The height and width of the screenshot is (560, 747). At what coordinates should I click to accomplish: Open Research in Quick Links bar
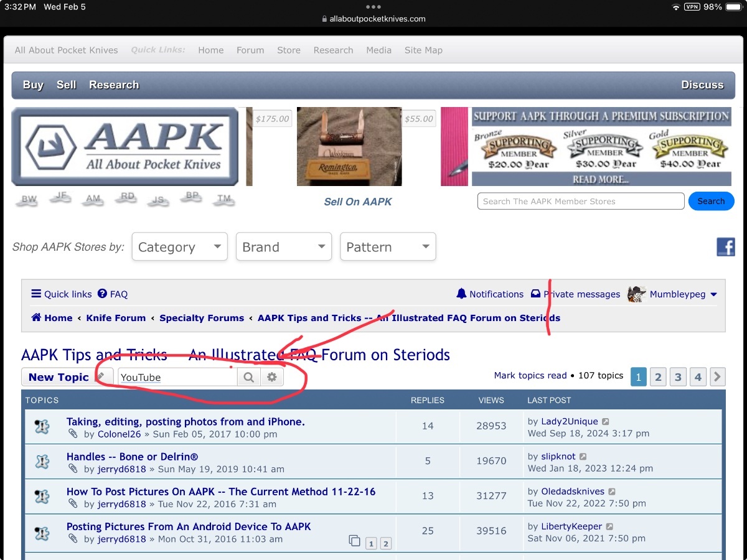(x=333, y=50)
